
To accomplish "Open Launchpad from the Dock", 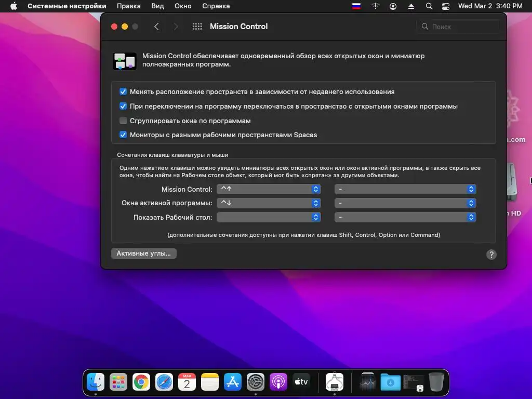I will pos(118,382).
